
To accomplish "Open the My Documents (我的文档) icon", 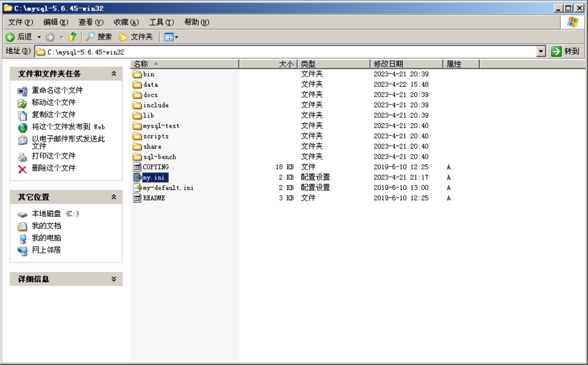I will (22, 226).
